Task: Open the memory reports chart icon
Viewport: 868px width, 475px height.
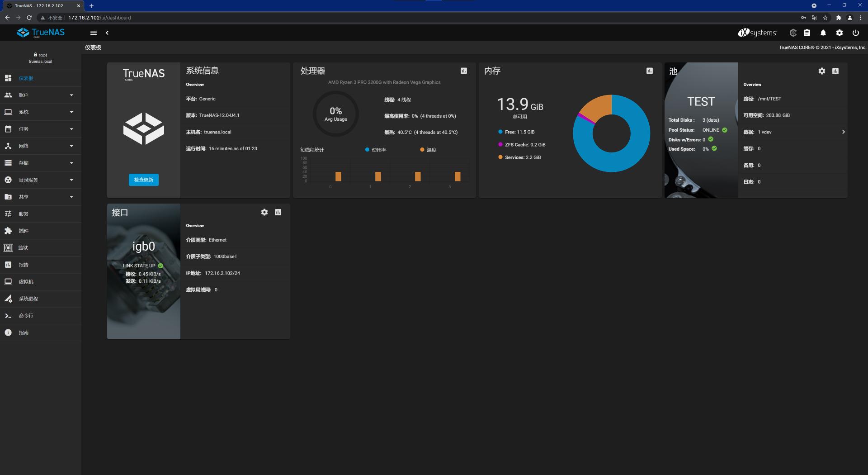Action: pos(650,71)
